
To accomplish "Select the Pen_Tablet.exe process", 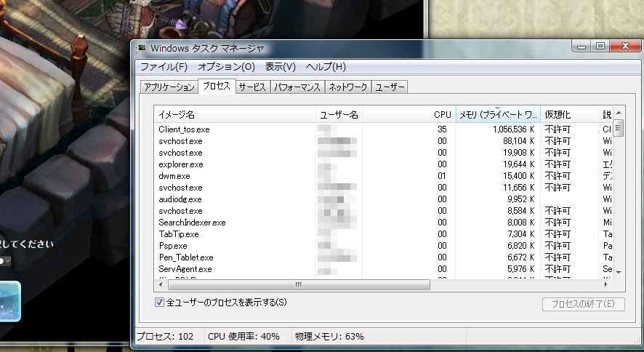I will 384,257.
